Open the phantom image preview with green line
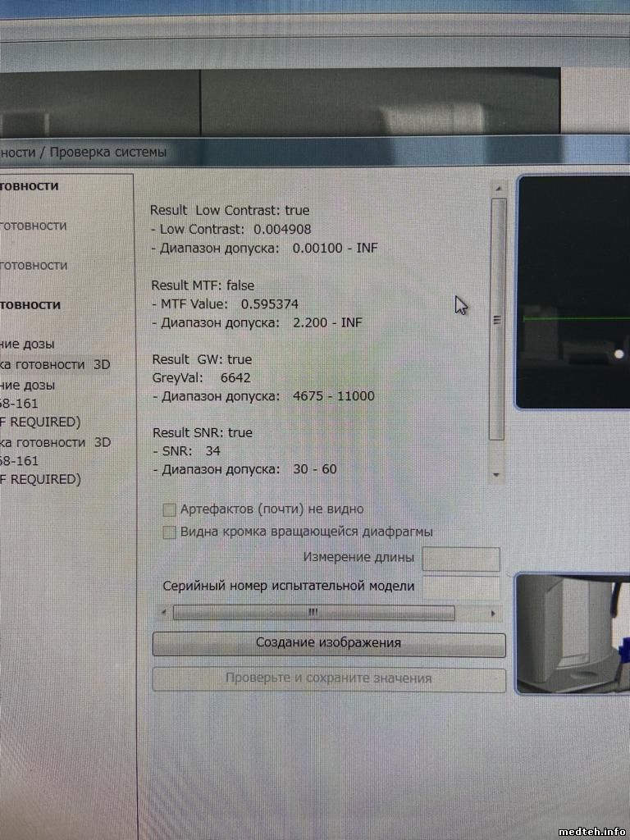The width and height of the screenshot is (630, 840). tap(574, 291)
